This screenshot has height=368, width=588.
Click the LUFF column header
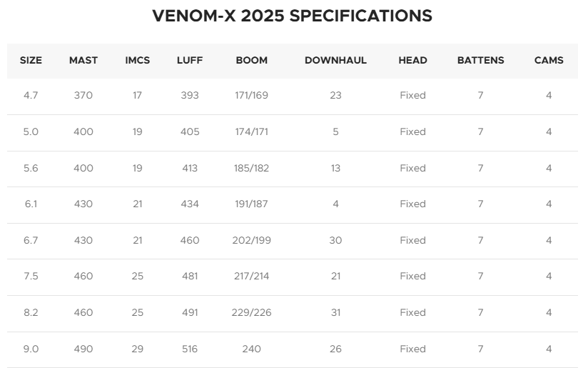(x=190, y=61)
